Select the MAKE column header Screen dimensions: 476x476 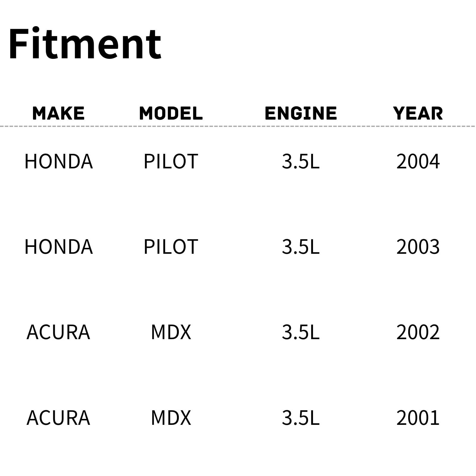click(58, 113)
